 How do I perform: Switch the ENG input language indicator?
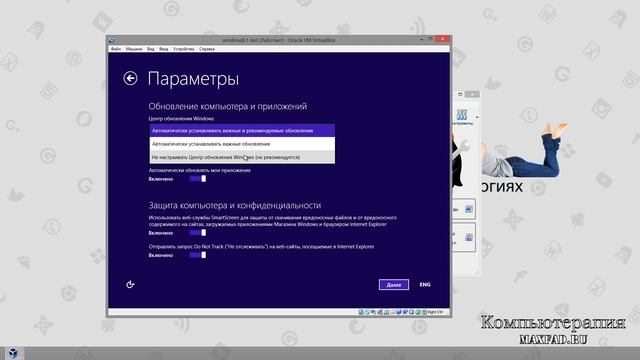click(425, 284)
